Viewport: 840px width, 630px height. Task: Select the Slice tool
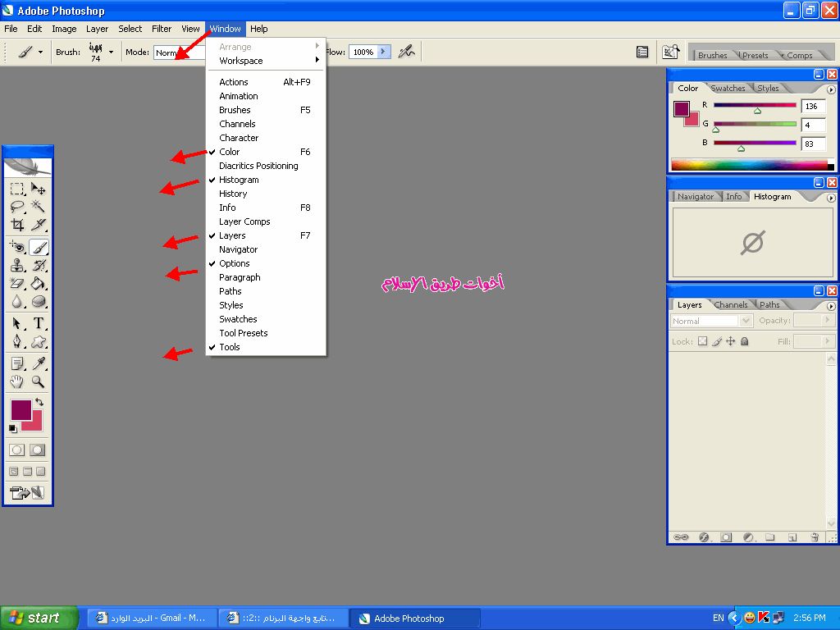tap(38, 225)
